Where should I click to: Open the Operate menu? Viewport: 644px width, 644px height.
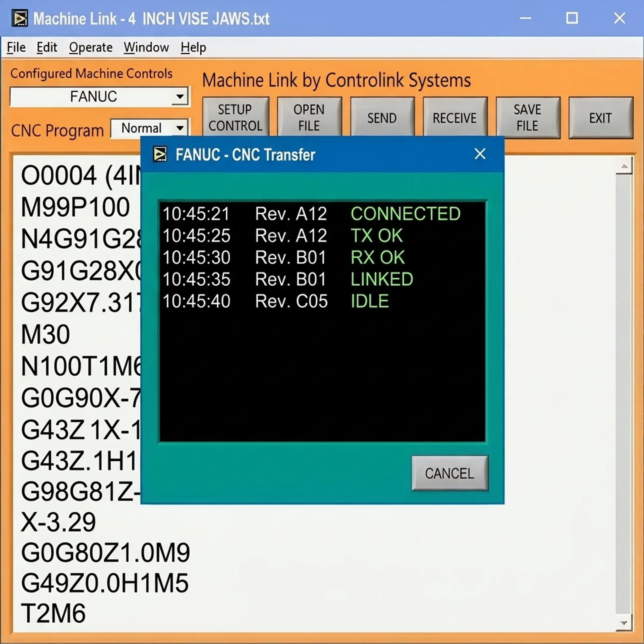pyautogui.click(x=91, y=47)
